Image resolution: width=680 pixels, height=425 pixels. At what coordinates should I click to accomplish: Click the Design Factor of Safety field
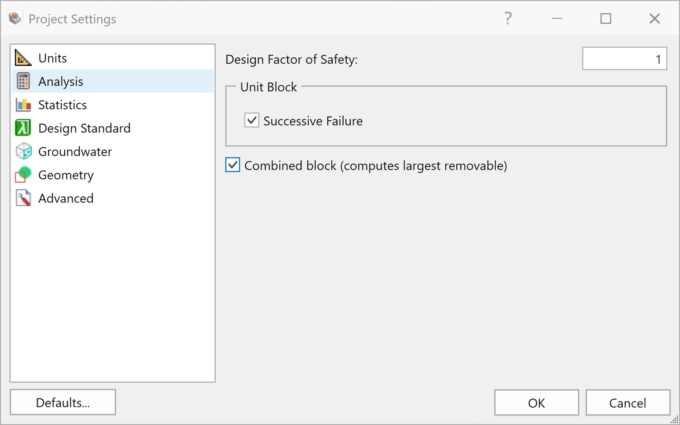[625, 60]
